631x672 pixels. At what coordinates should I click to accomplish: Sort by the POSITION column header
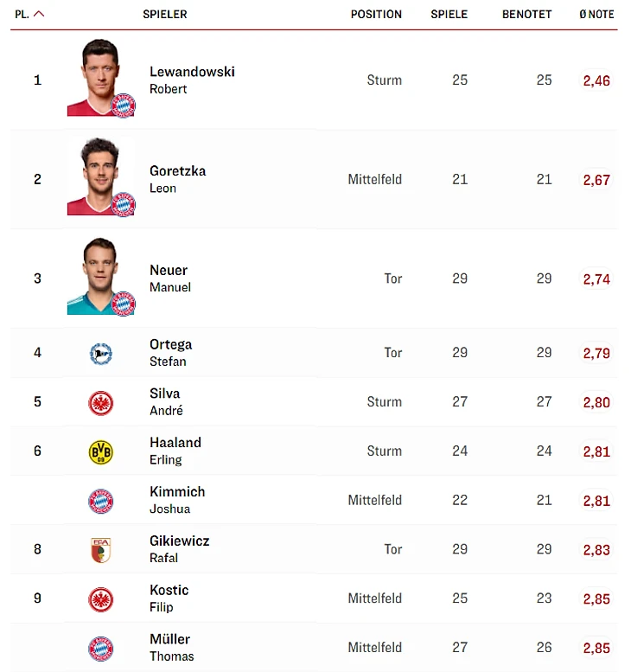[x=376, y=14]
